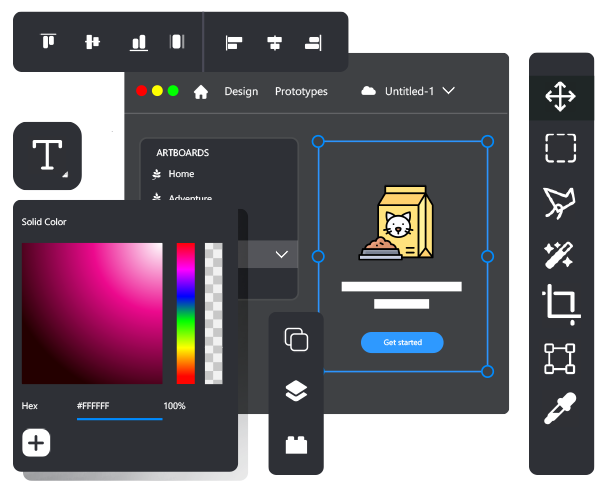The image size is (600, 487).
Task: Select the polygon Lasso pen tool
Action: coord(559,203)
